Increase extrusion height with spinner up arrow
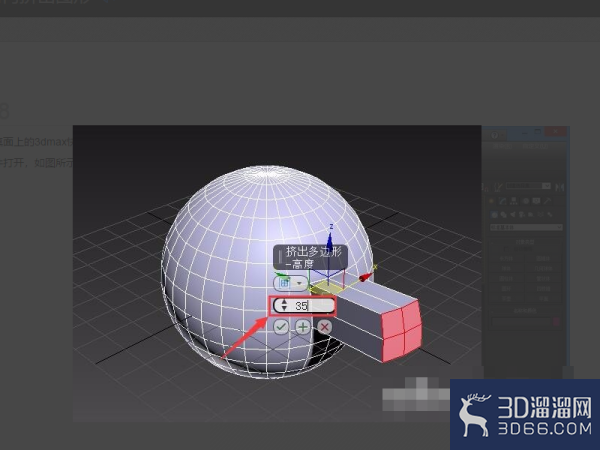The image size is (600, 450). tap(284, 302)
